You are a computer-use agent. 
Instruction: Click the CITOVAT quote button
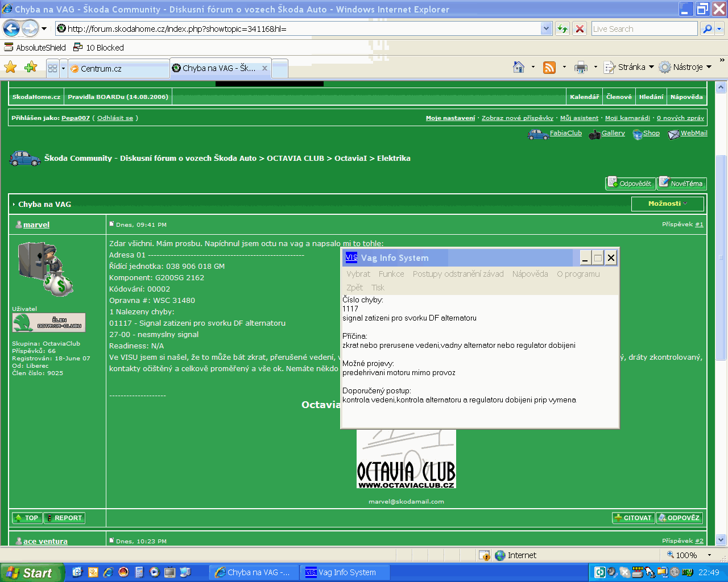(633, 518)
